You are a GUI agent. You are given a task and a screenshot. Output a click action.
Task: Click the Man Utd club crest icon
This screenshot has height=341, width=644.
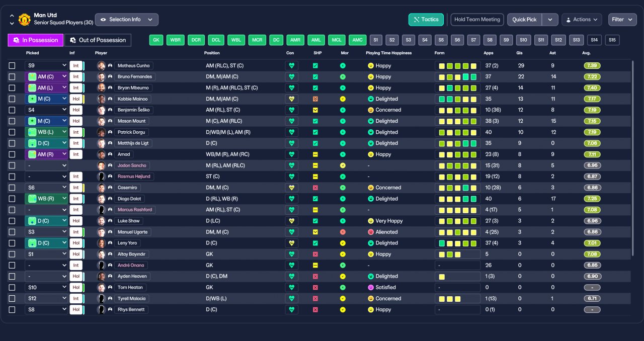(x=24, y=19)
